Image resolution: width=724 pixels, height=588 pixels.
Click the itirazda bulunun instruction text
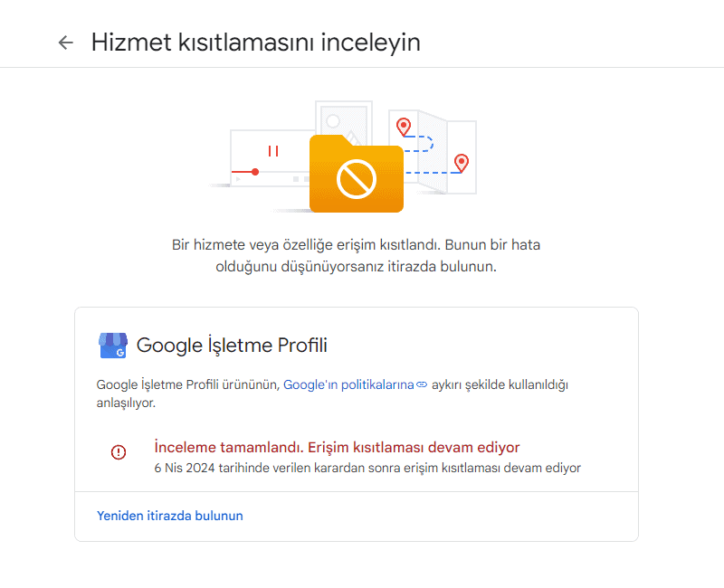pos(357,267)
